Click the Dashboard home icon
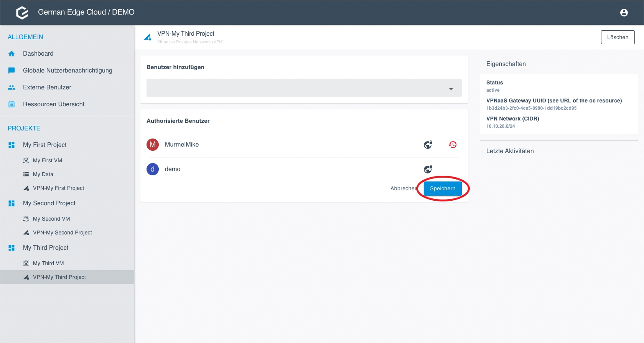 click(x=12, y=54)
